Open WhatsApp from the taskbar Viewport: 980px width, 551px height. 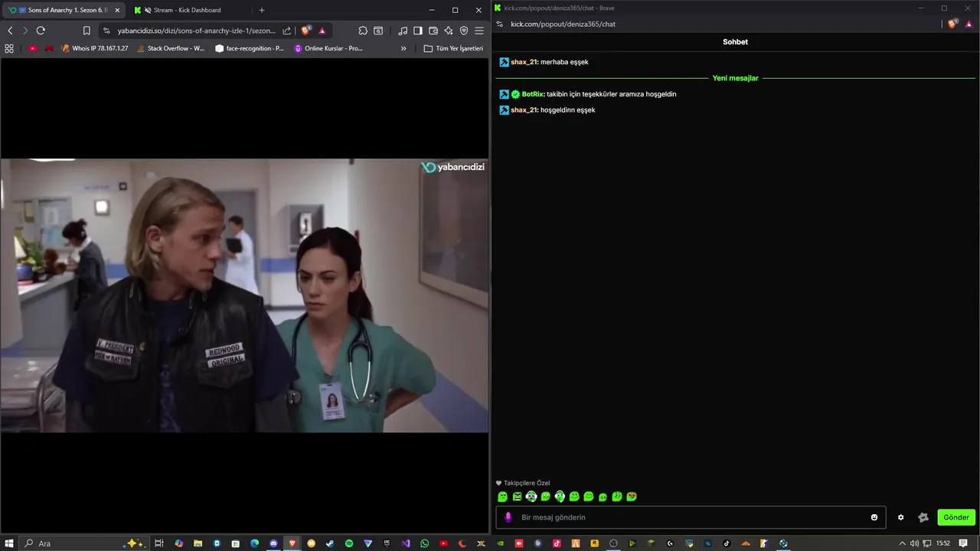(x=424, y=543)
